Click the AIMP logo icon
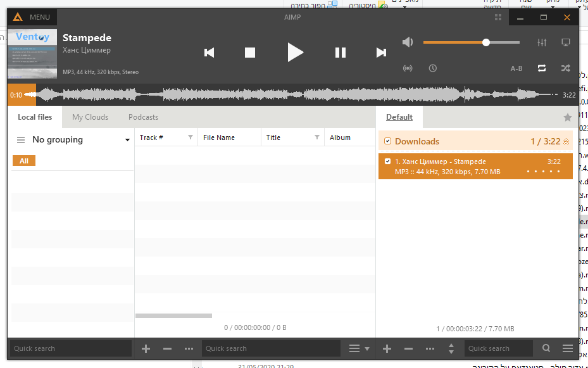 [x=18, y=17]
